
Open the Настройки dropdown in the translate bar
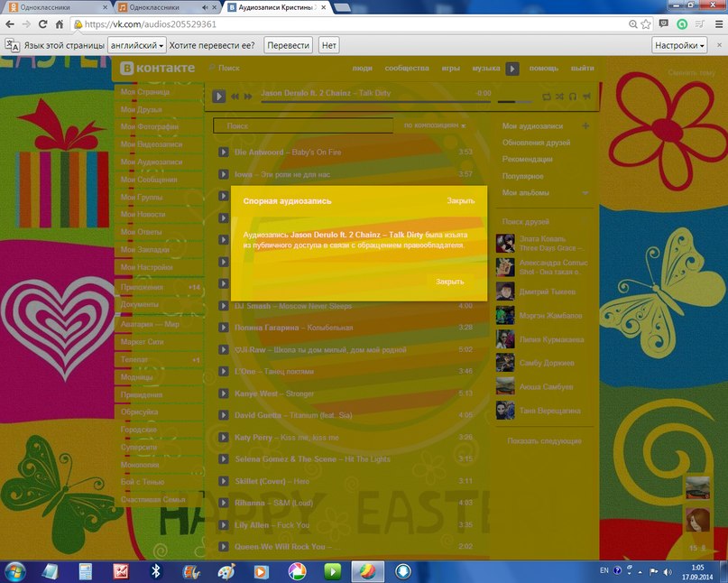point(679,45)
